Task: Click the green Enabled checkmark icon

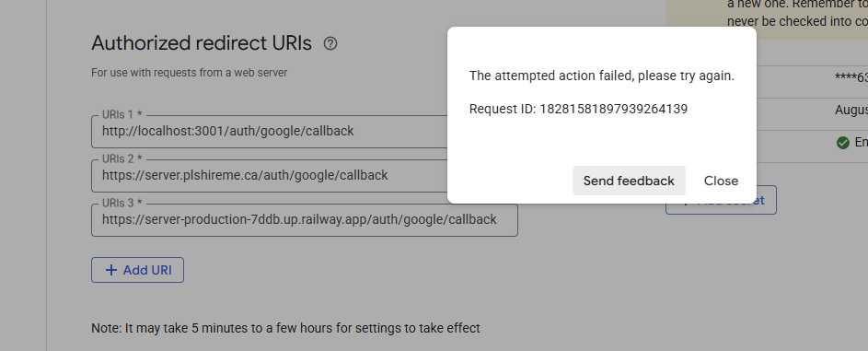Action: (x=842, y=143)
